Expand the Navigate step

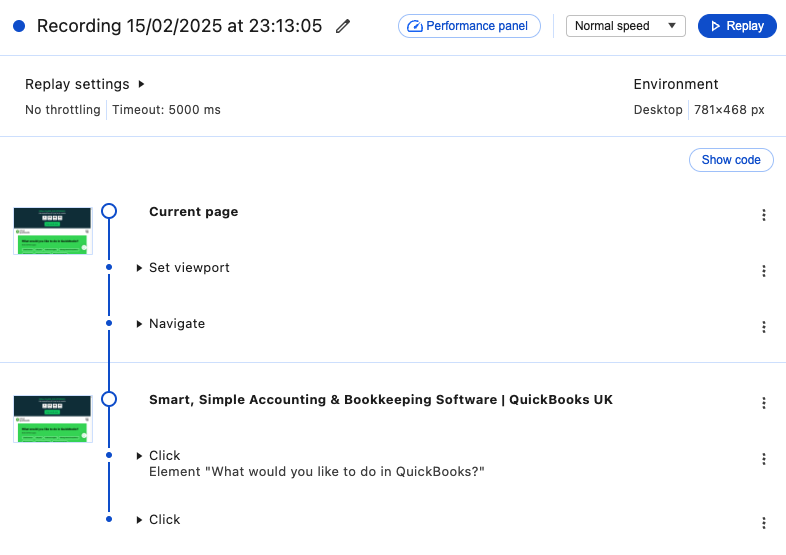click(139, 324)
